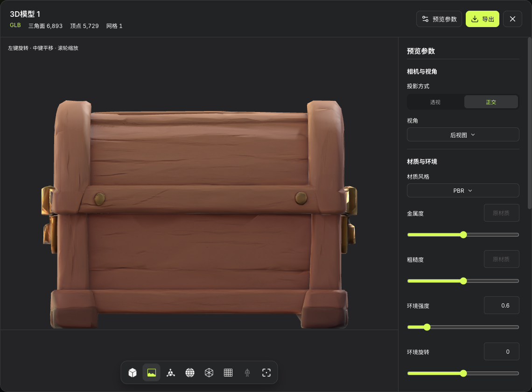The width and height of the screenshot is (532, 392).
Task: Click the 环境强度 0.6 value field
Action: 502,306
